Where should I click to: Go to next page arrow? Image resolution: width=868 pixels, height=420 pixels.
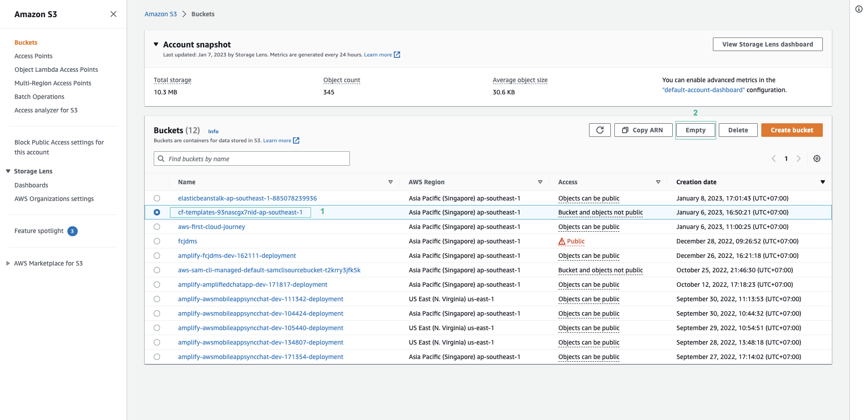click(x=798, y=159)
